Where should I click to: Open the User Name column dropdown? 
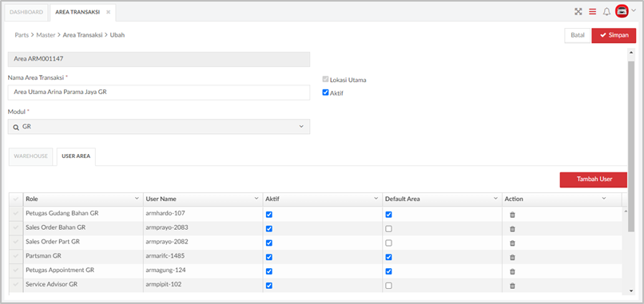click(256, 199)
